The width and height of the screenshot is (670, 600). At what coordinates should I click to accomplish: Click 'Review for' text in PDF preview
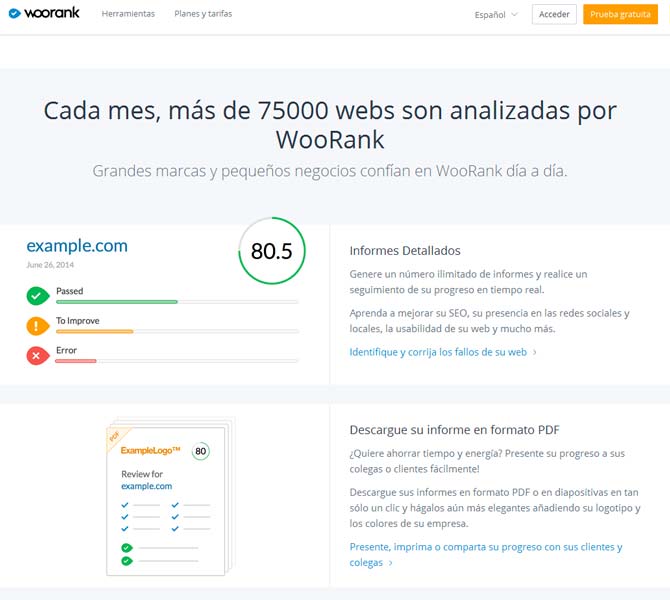tap(142, 474)
